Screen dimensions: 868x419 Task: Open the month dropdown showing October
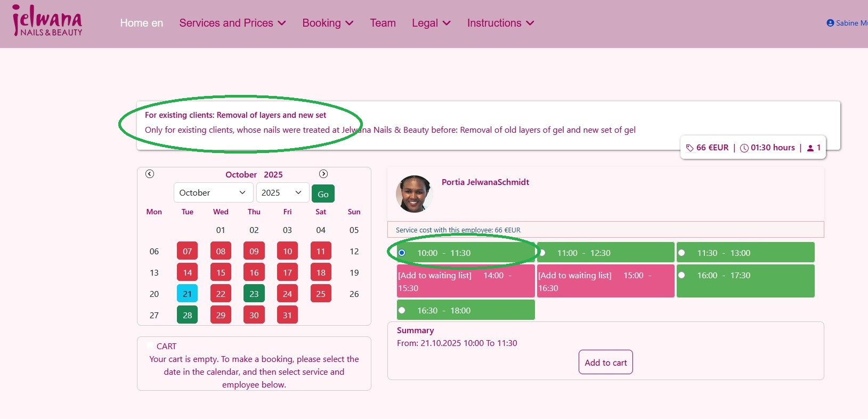(x=213, y=192)
